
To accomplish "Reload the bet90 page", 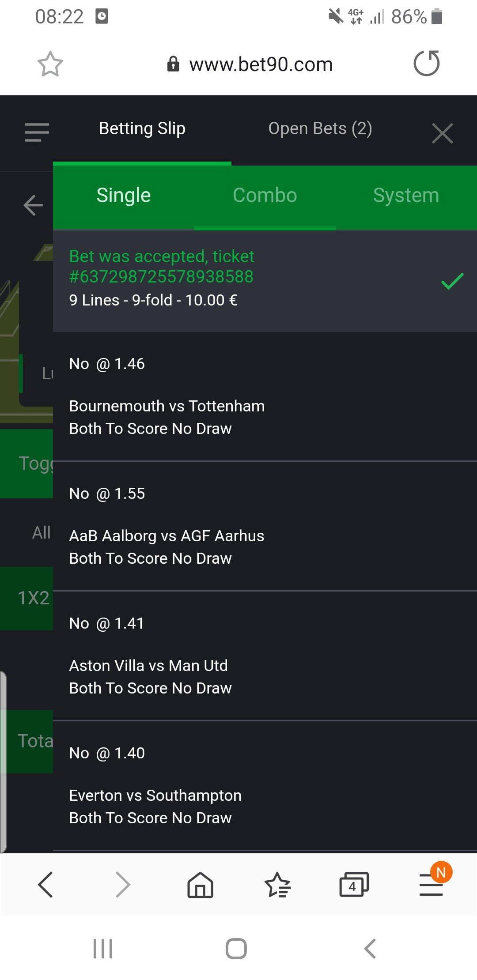I will [426, 64].
